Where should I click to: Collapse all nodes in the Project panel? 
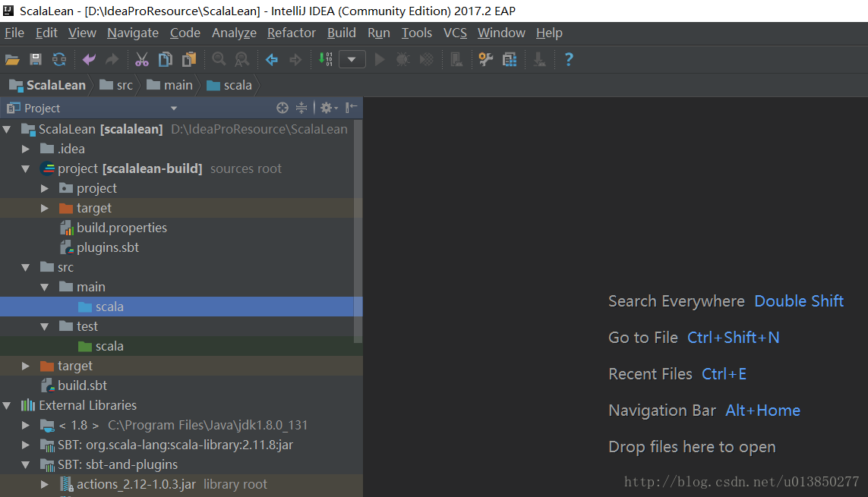pos(301,108)
